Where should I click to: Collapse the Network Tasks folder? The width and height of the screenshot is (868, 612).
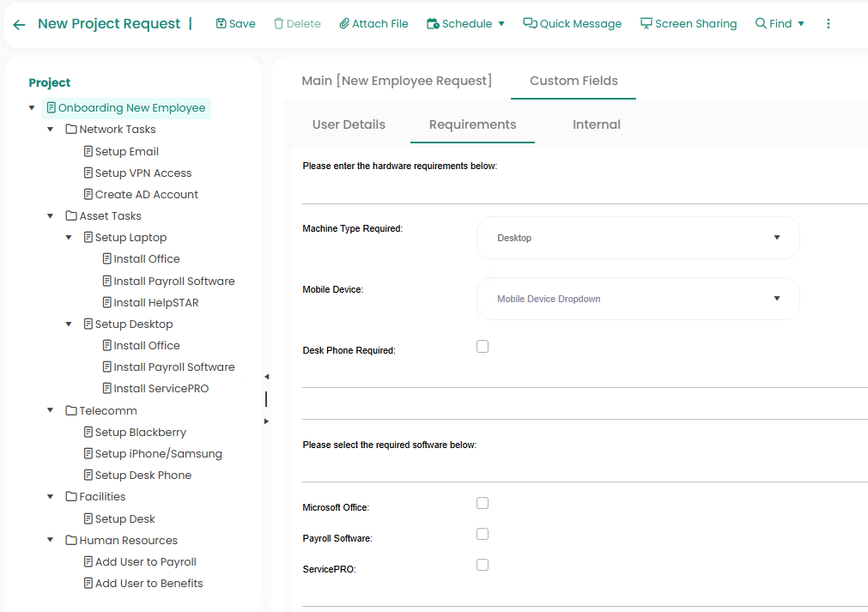point(51,130)
